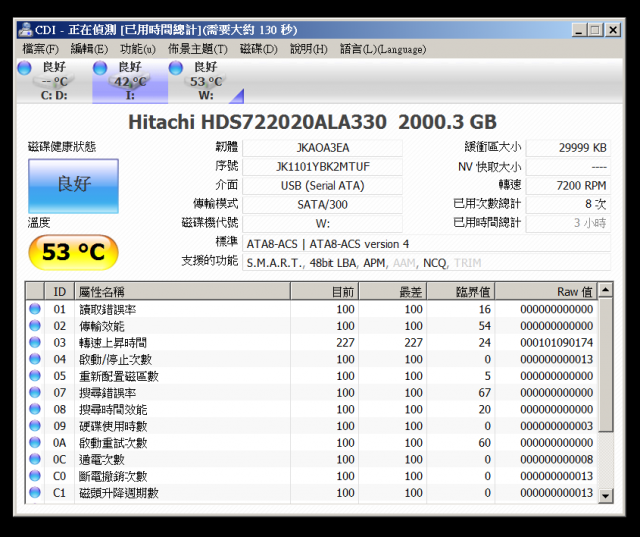Click the attribute list scrollbar thumb
This screenshot has width=640, height=537.
click(605, 365)
